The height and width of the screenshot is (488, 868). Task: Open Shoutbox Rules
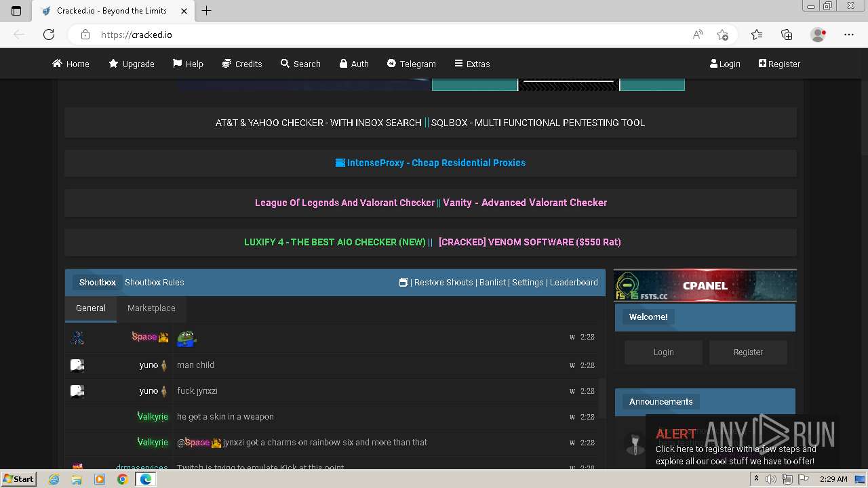point(155,282)
